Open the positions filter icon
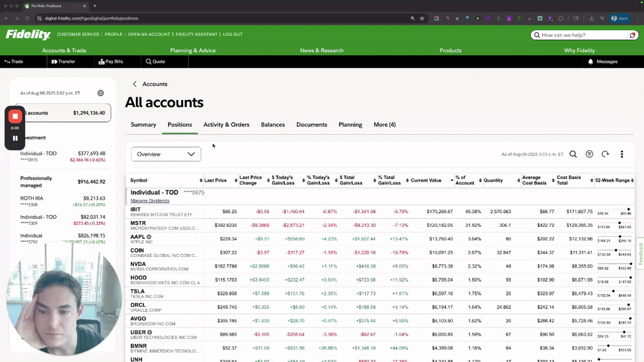Screen dimensions: 644x362 (589, 155)
